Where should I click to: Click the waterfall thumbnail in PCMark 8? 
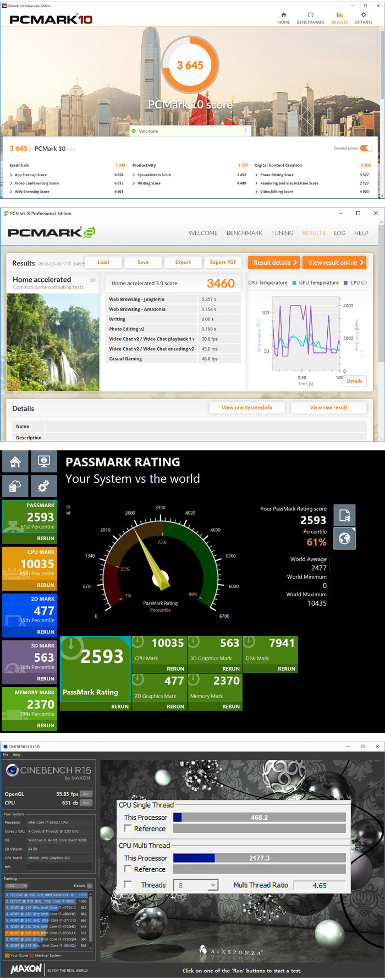click(53, 342)
